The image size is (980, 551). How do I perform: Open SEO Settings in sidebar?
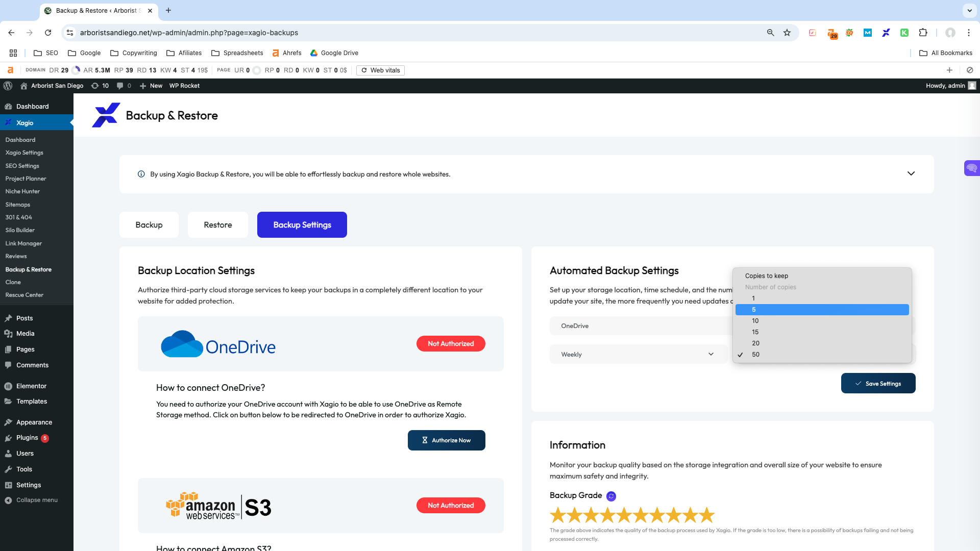click(x=22, y=166)
